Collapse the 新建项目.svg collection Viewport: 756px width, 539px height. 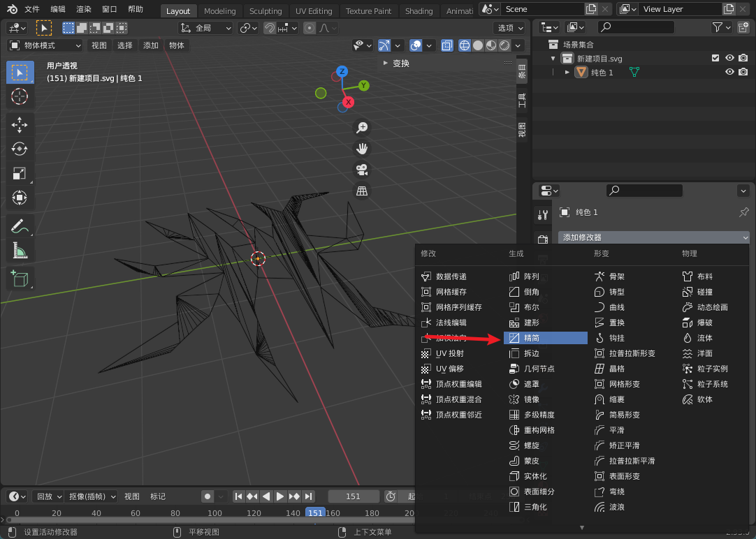[x=553, y=58]
